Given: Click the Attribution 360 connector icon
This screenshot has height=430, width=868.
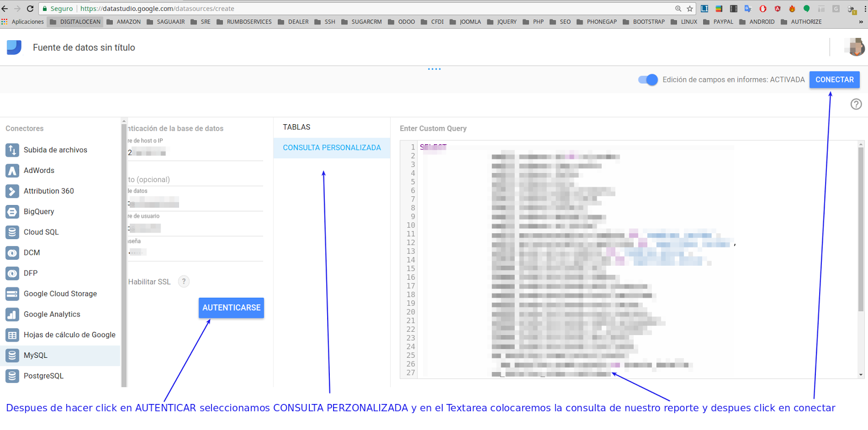Looking at the screenshot, I should click(12, 191).
